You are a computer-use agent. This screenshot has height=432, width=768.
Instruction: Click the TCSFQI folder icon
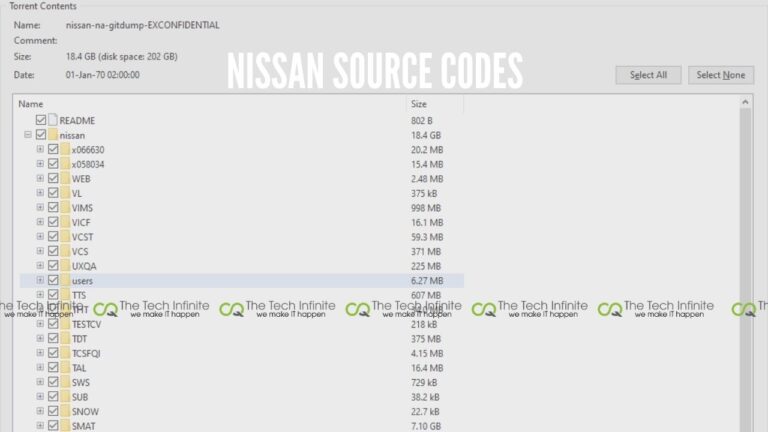(x=65, y=353)
